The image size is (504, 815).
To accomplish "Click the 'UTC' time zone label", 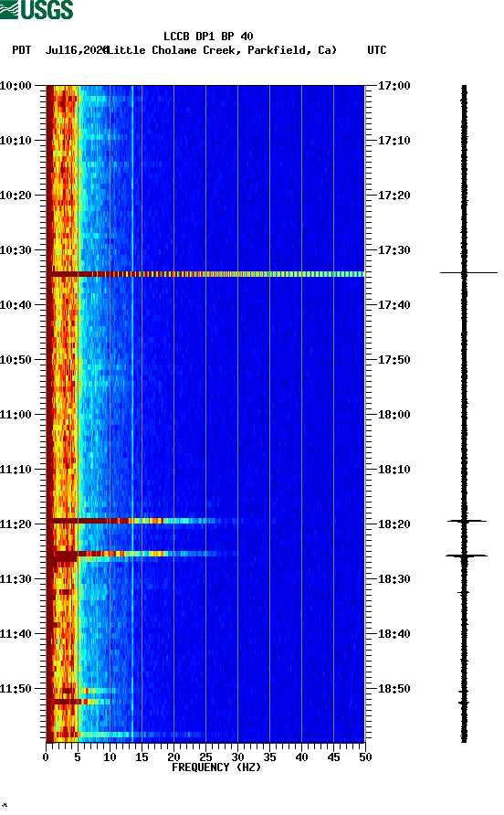I will click(377, 50).
